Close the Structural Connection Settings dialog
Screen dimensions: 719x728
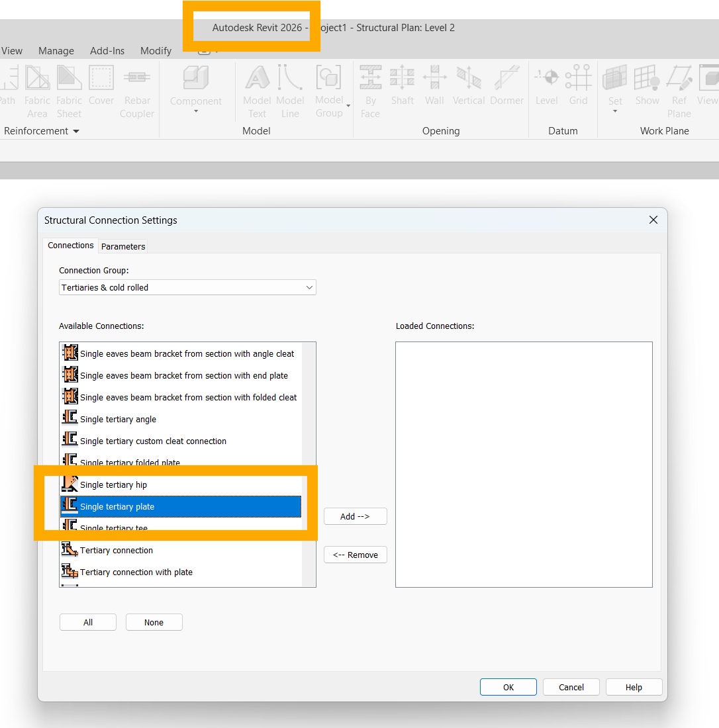[x=653, y=220]
